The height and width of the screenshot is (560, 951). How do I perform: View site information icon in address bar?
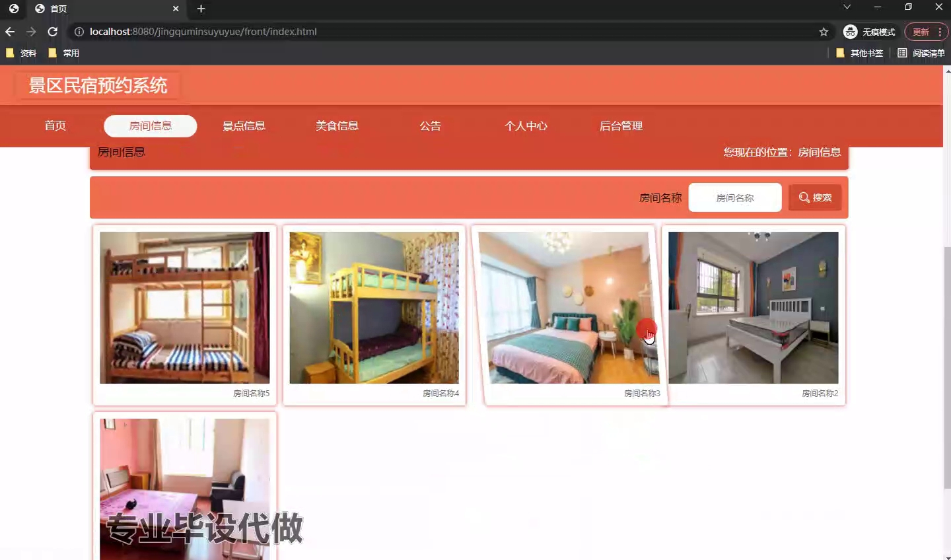[x=79, y=32]
